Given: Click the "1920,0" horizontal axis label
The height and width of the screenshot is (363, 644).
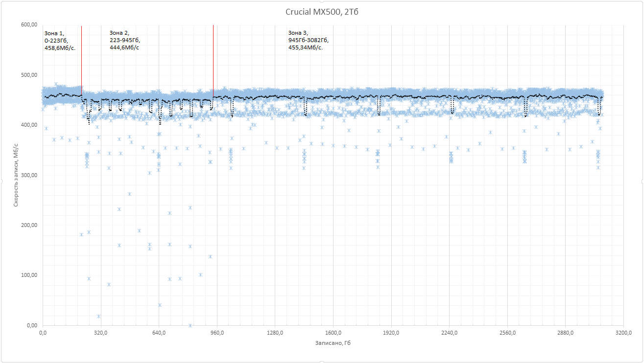Looking at the screenshot, I should point(391,333).
